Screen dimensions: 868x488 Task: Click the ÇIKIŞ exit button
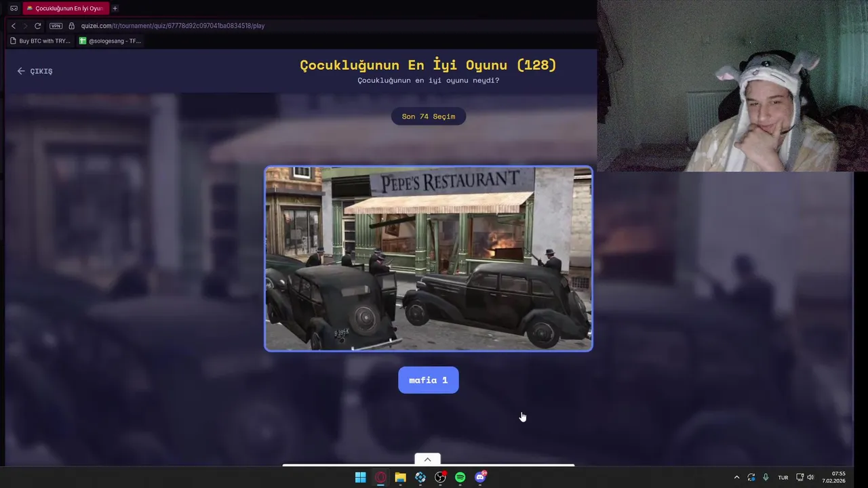pos(35,71)
